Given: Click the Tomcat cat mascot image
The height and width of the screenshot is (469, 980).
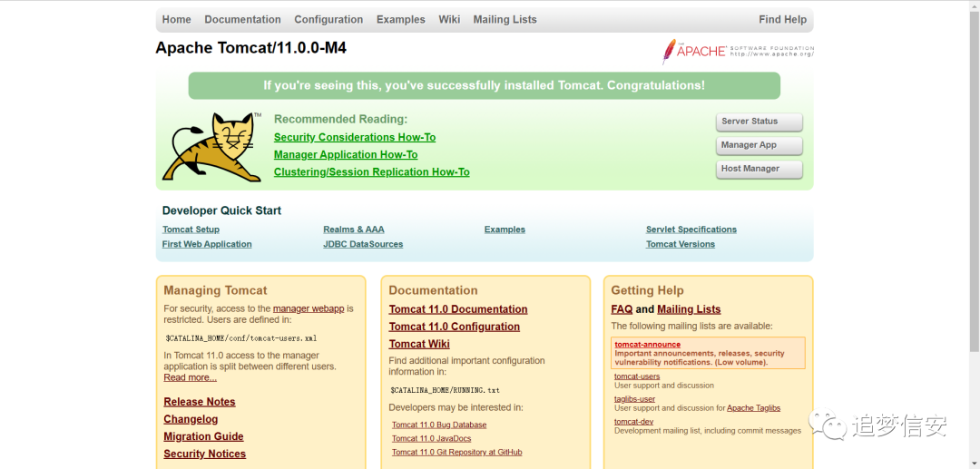Looking at the screenshot, I should pos(211,147).
